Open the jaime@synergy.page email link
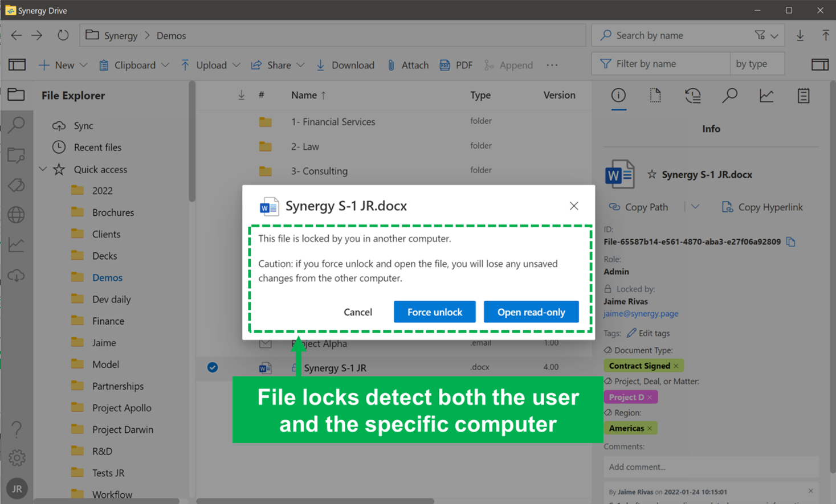The image size is (836, 504). tap(641, 313)
